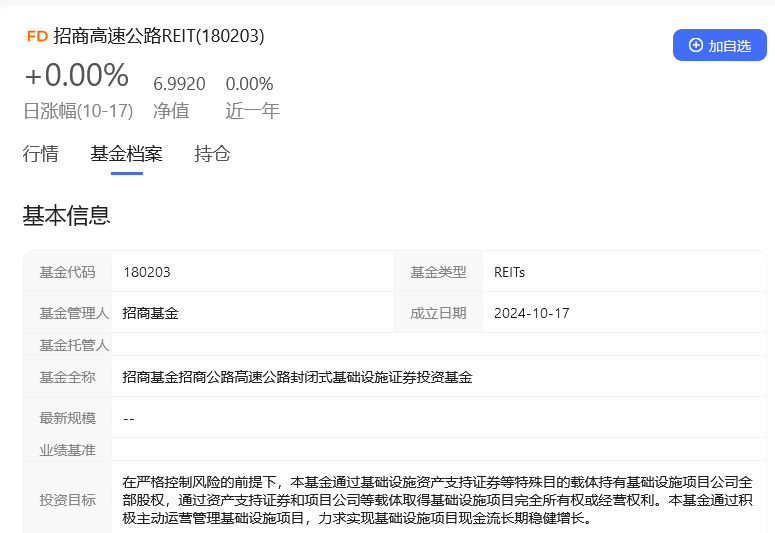Viewport: 775px width, 533px height.
Task: Click the 业绩基准 label cell
Action: click(x=68, y=450)
